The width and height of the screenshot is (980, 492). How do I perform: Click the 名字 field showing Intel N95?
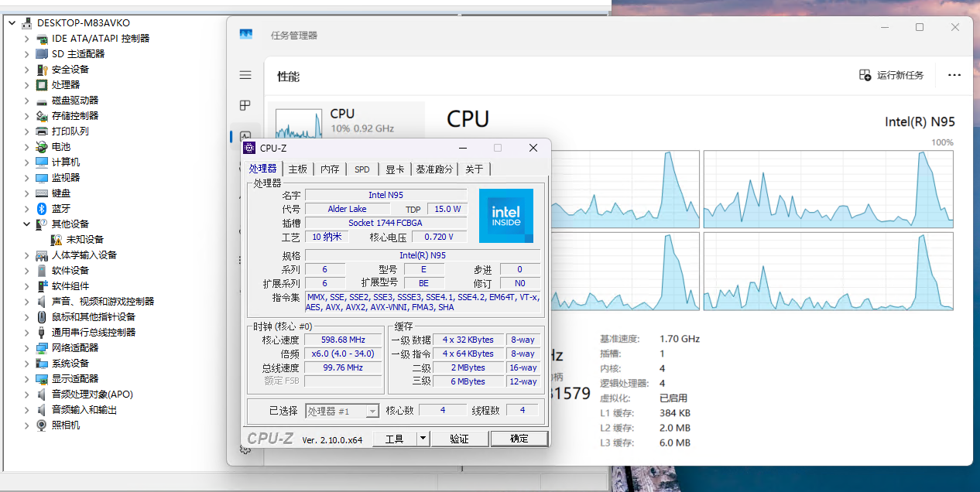click(385, 195)
